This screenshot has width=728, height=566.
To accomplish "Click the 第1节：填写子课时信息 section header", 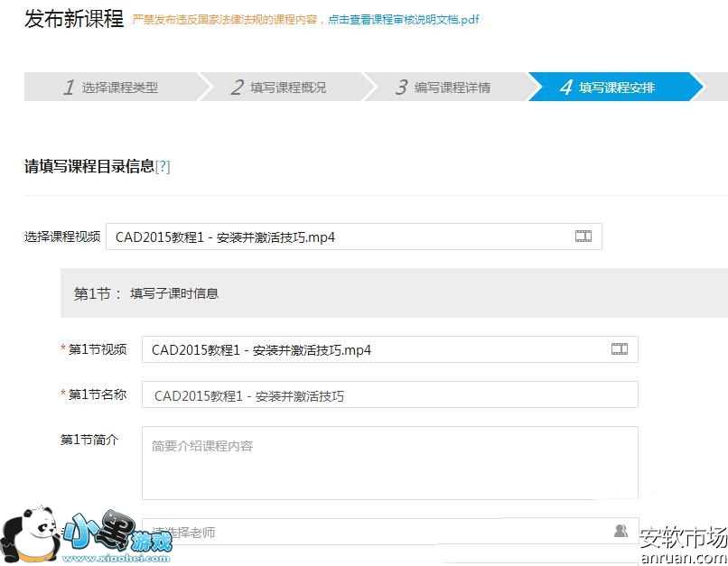I will click(x=394, y=293).
